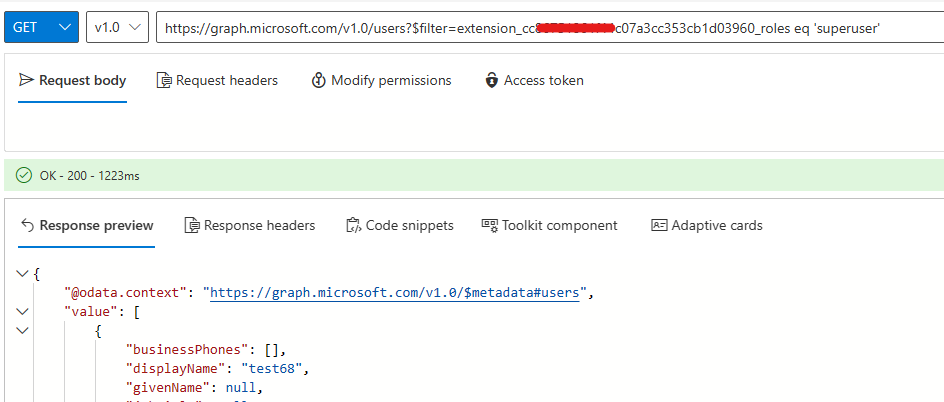The image size is (944, 402).
Task: Switch to Modify permissions tab
Action: (x=381, y=81)
